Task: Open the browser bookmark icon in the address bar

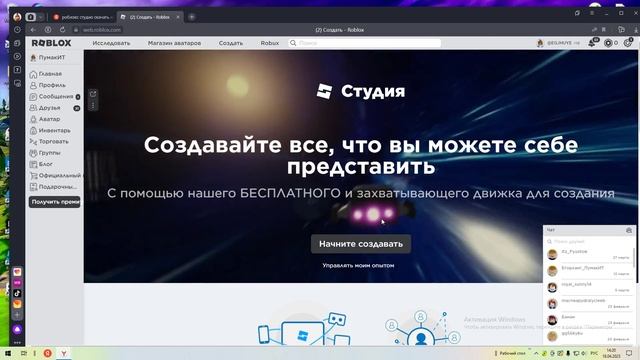Action: click(604, 30)
